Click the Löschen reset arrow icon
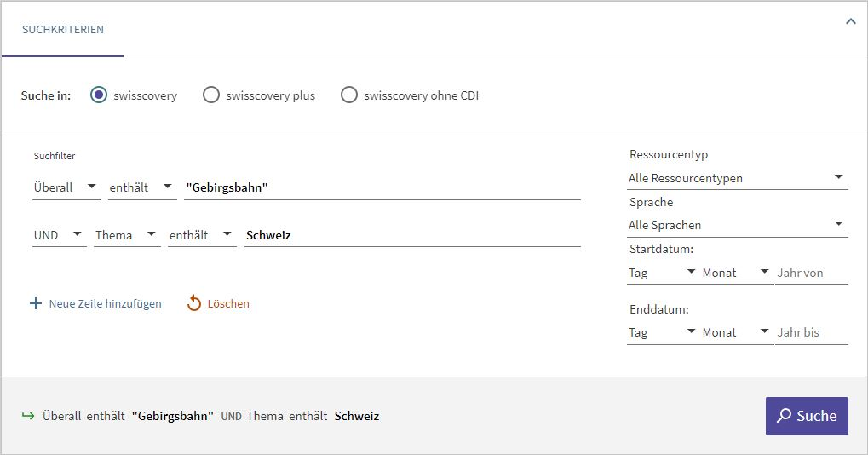 (194, 303)
